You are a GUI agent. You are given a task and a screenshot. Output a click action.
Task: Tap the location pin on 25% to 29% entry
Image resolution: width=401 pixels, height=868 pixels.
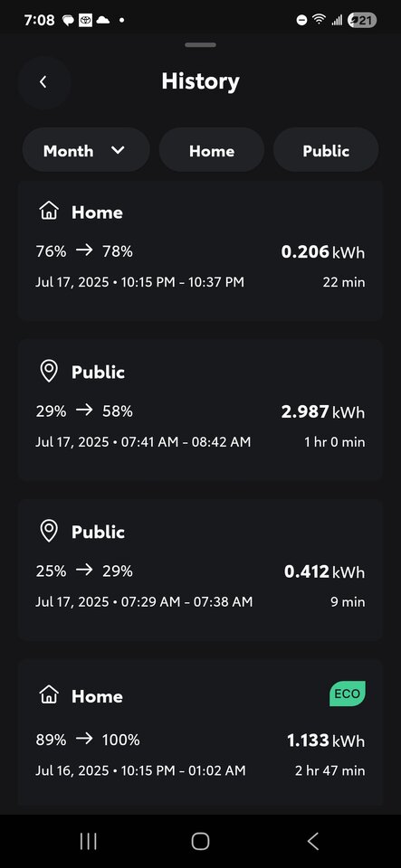(x=49, y=531)
